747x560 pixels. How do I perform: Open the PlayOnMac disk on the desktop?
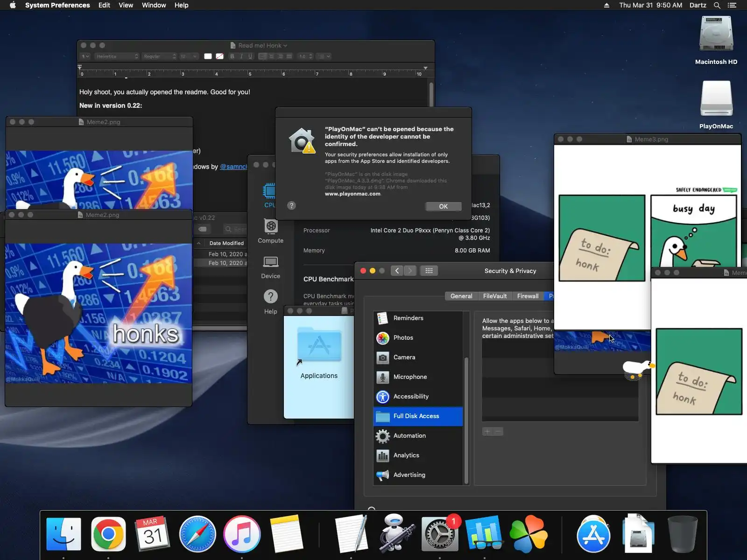pos(716,105)
